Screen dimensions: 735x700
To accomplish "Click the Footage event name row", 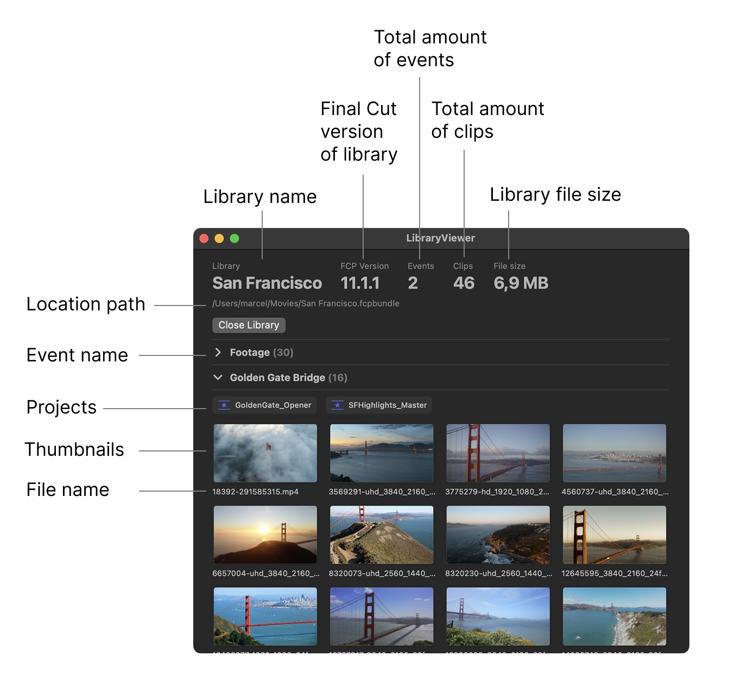I will pyautogui.click(x=261, y=353).
